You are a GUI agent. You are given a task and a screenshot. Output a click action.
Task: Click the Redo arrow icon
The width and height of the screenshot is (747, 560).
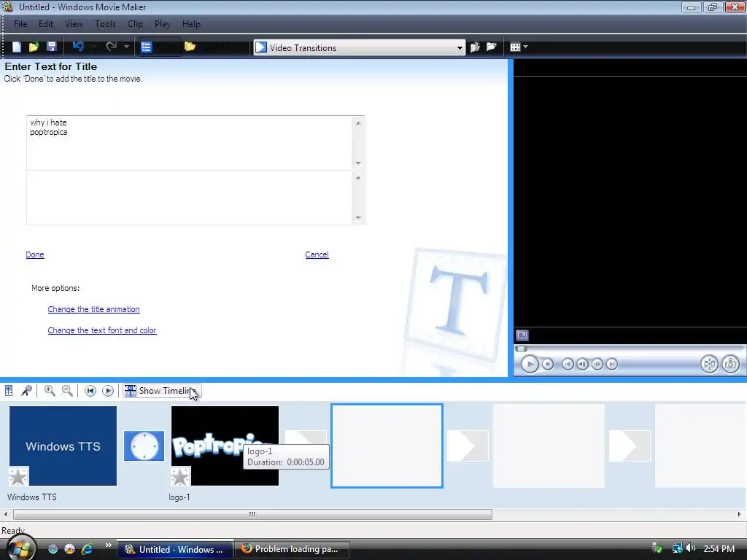click(112, 47)
